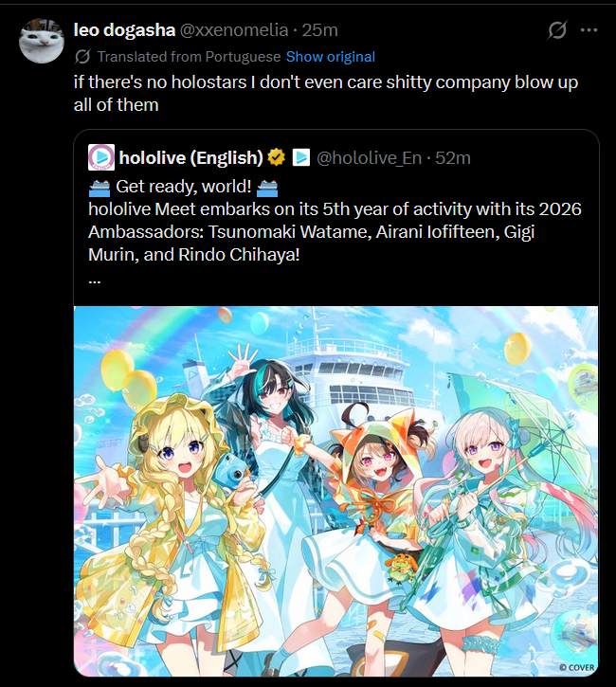Click the ship emoji before 'Get ready, world!'
616x687 pixels.
pos(99,188)
